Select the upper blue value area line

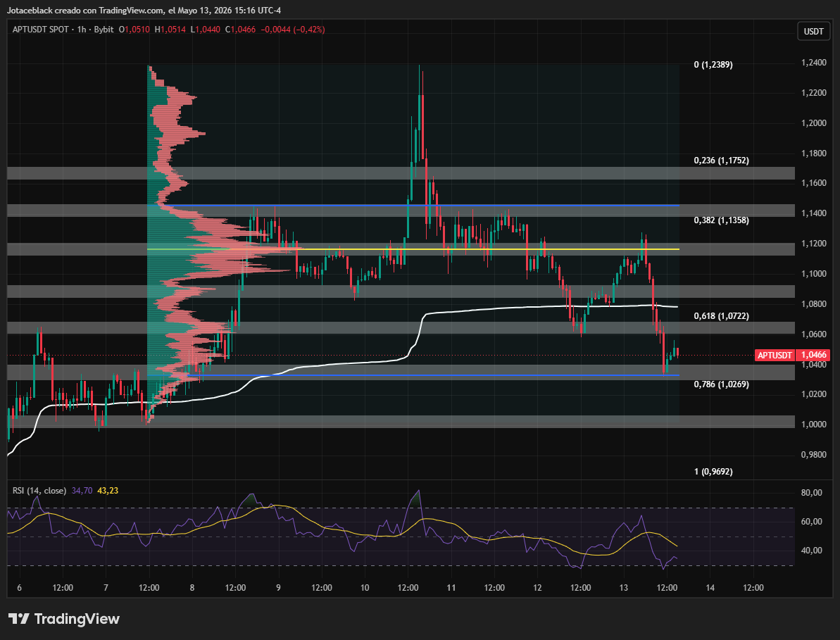(x=413, y=205)
